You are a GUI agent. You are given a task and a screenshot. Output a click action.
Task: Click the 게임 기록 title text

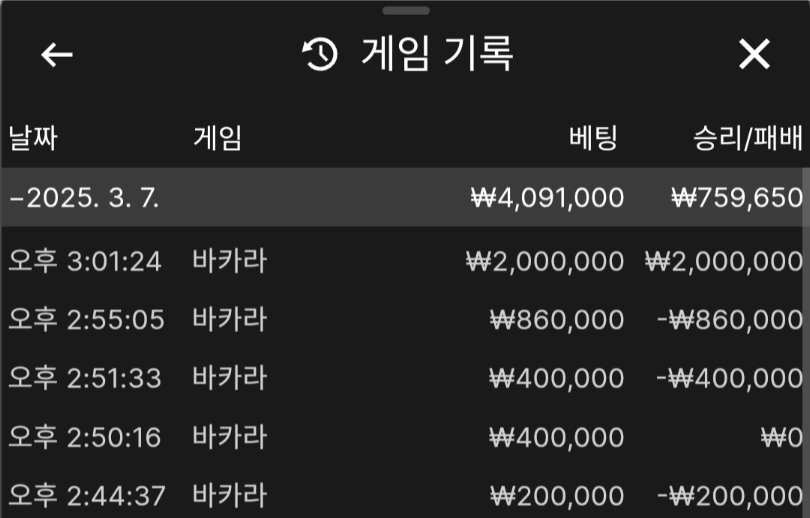[x=437, y=55]
